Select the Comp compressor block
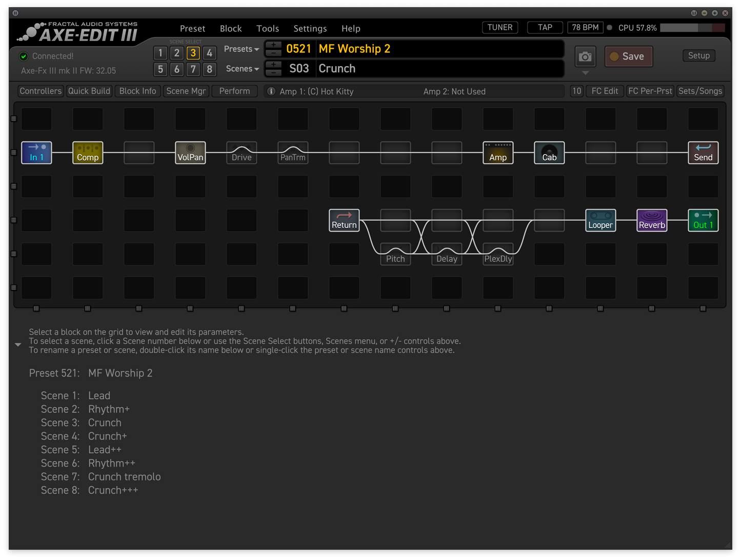 click(x=88, y=153)
